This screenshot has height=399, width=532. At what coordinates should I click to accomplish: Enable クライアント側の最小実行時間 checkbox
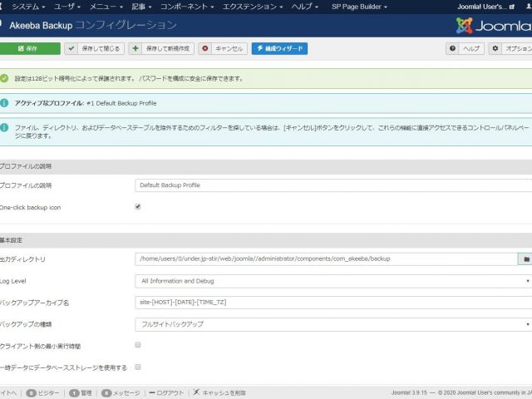[x=138, y=345]
